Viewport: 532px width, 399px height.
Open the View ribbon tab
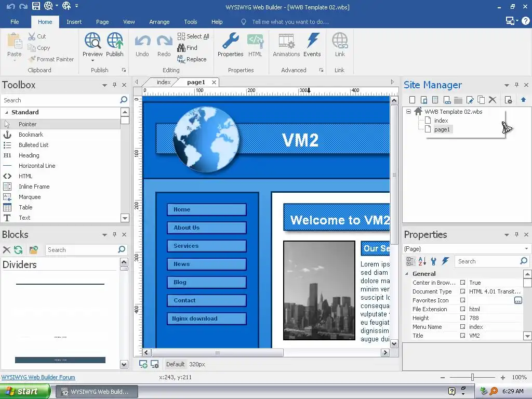129,22
